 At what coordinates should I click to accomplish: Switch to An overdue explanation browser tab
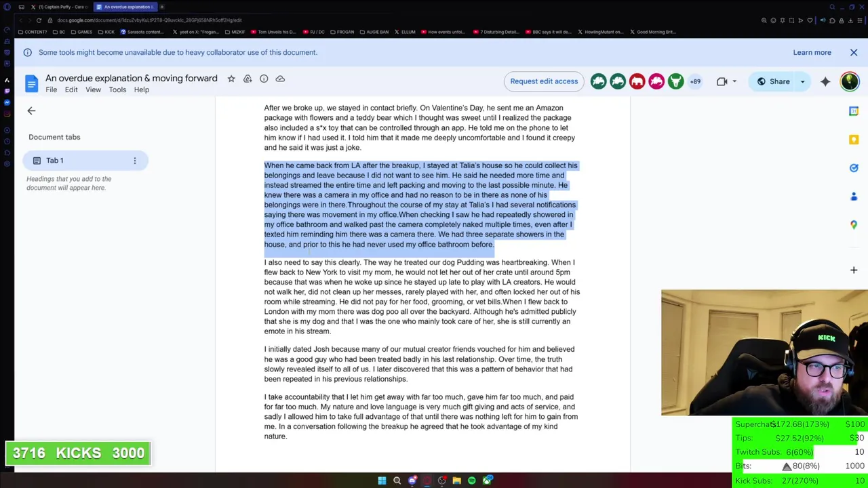(125, 7)
